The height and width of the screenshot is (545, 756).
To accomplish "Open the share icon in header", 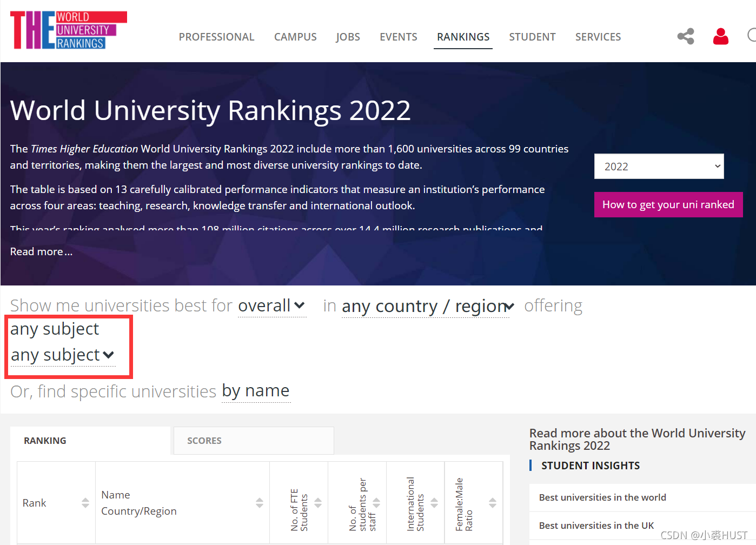I will click(686, 36).
